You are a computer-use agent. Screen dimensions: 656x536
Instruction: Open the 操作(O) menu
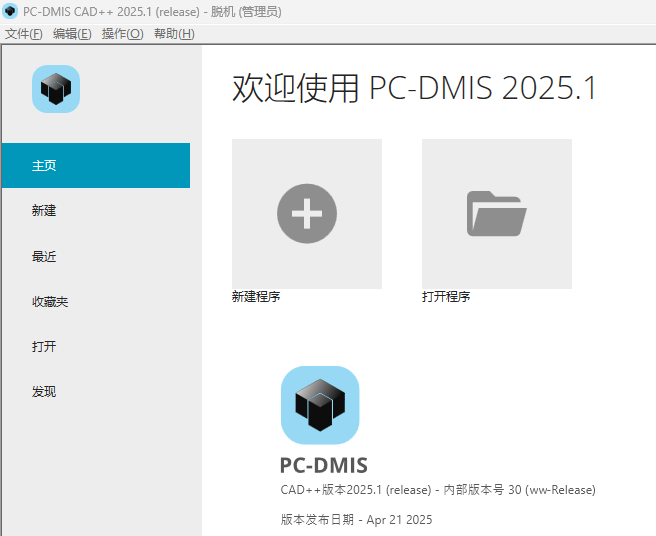(122, 34)
